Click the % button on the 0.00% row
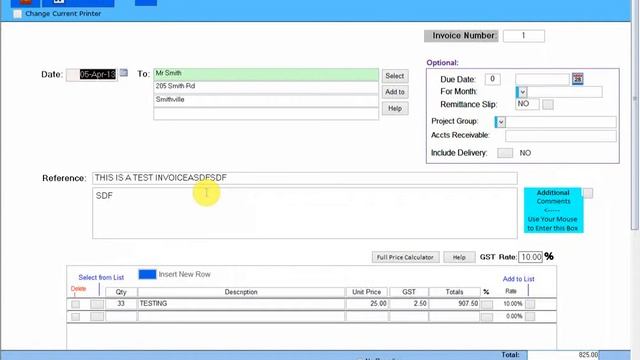Image resolution: width=640 pixels, height=360 pixels. click(487, 317)
